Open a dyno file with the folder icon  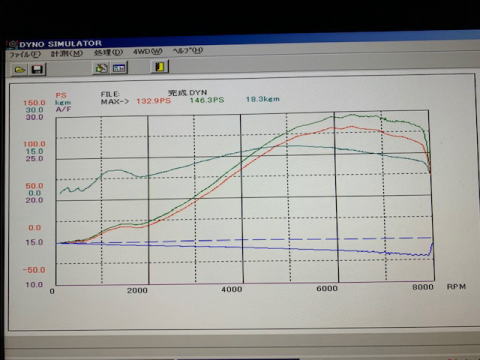click(20, 70)
